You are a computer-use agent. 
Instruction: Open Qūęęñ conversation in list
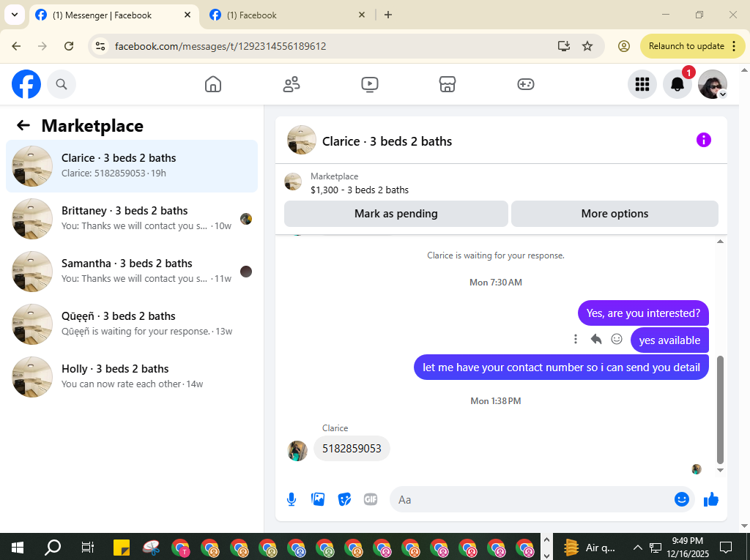132,324
